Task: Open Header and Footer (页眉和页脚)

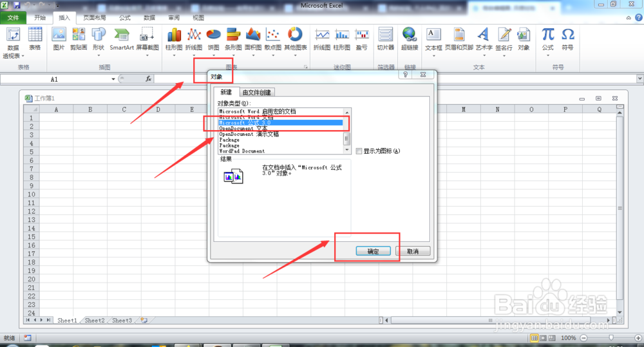Action: point(459,39)
